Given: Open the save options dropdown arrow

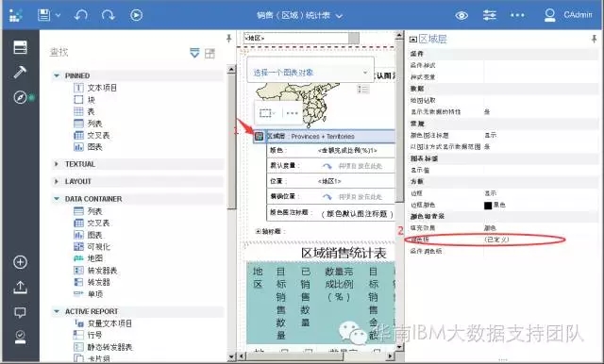Looking at the screenshot, I should tap(58, 15).
